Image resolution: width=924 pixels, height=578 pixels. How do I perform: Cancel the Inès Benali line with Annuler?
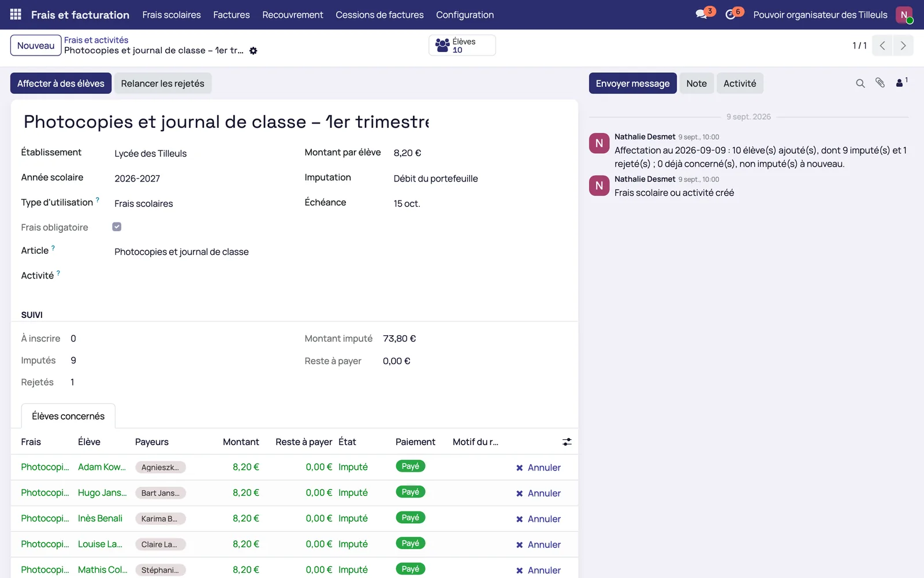538,519
